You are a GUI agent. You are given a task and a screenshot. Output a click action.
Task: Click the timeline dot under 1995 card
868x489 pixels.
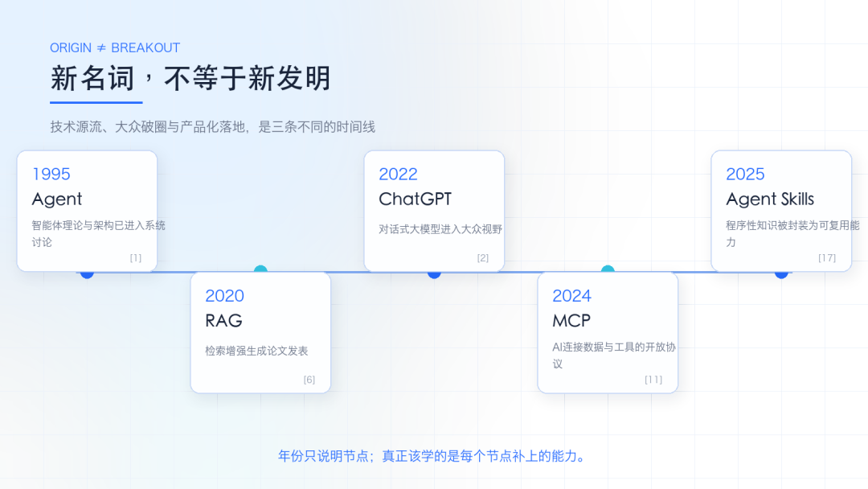(87, 274)
